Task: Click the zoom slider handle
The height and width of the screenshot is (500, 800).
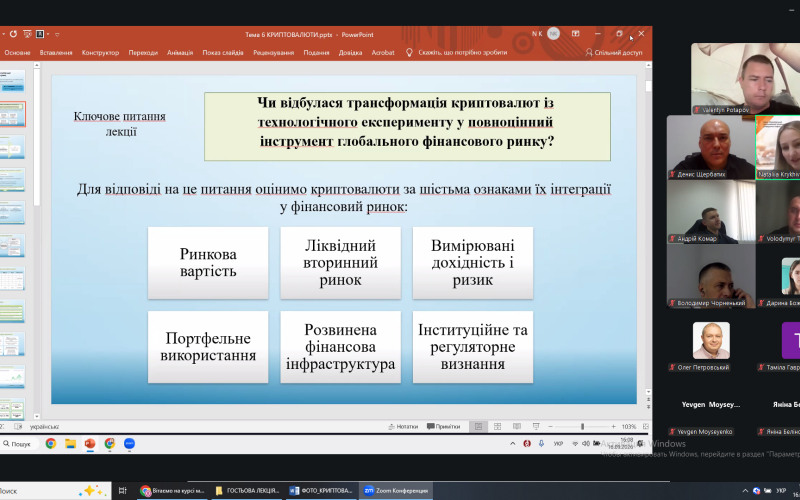Action: click(582, 427)
